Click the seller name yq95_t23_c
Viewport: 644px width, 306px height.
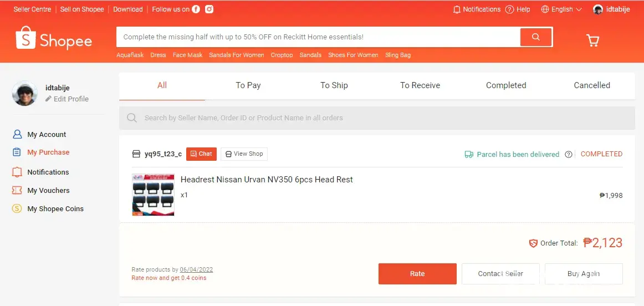(163, 154)
